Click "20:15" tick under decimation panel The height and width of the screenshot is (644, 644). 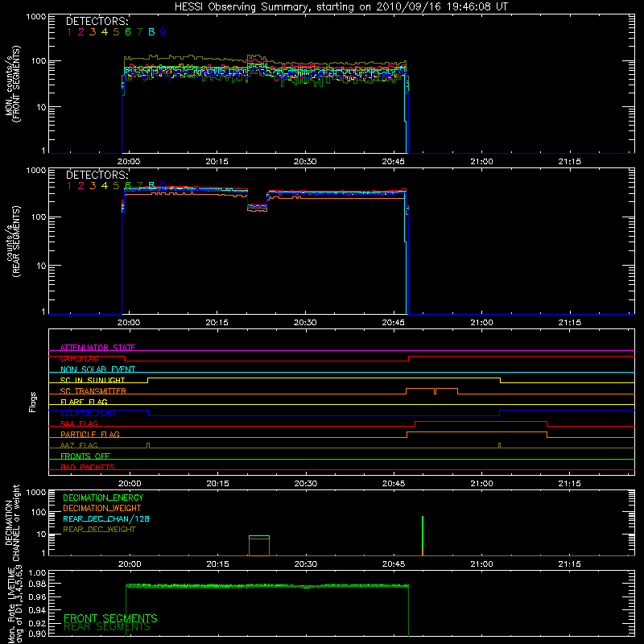tap(217, 564)
